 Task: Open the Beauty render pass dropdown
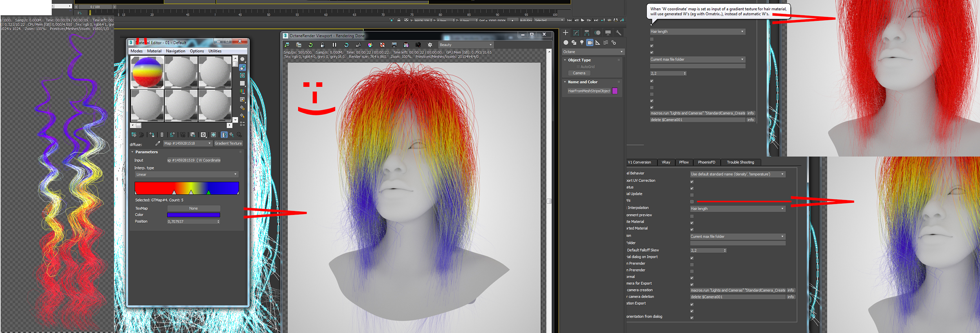coord(465,45)
